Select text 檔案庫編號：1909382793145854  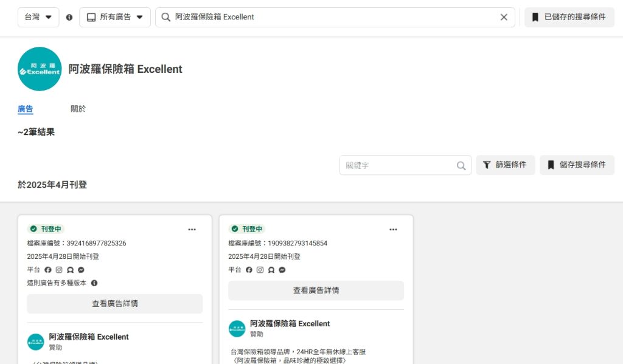click(x=277, y=243)
